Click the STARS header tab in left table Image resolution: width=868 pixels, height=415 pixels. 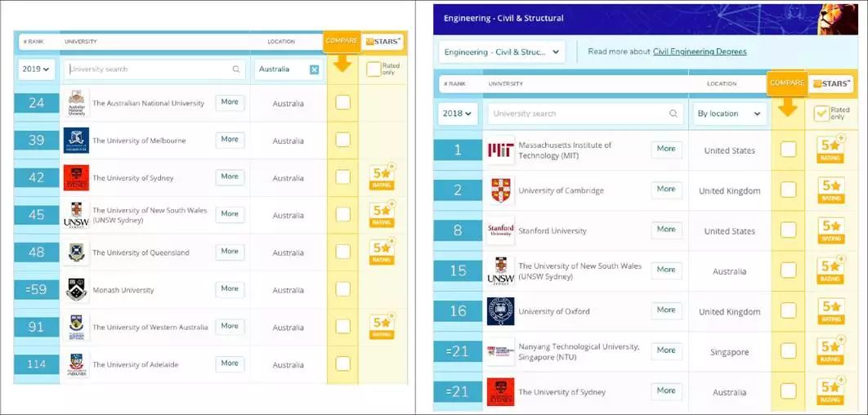coord(383,42)
